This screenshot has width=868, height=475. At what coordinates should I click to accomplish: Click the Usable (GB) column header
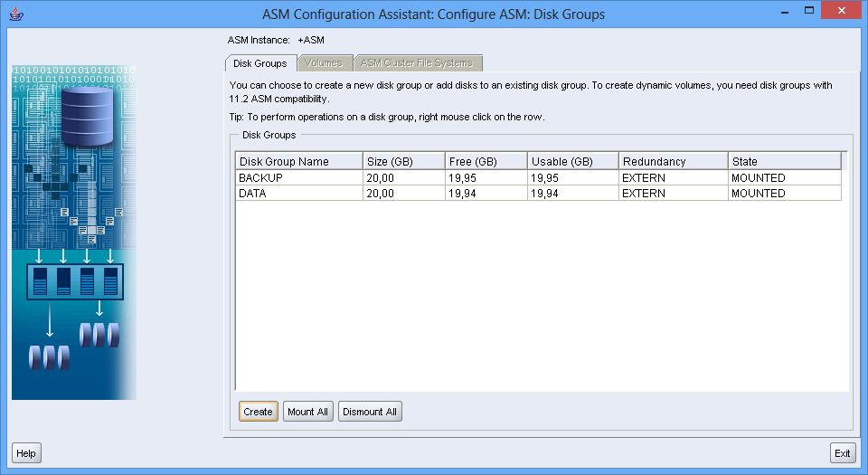(x=573, y=161)
